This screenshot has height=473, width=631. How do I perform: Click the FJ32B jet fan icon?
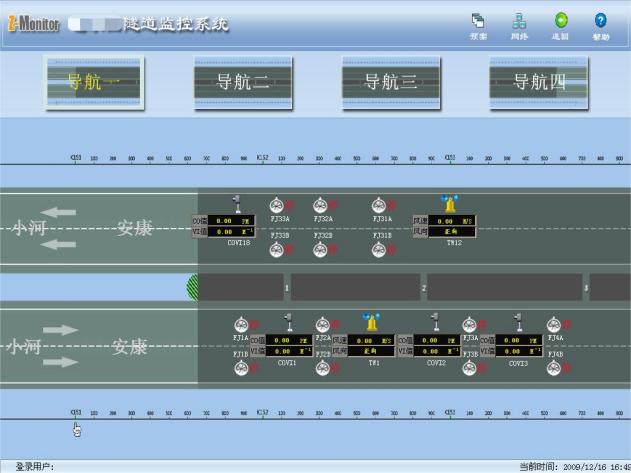321,249
